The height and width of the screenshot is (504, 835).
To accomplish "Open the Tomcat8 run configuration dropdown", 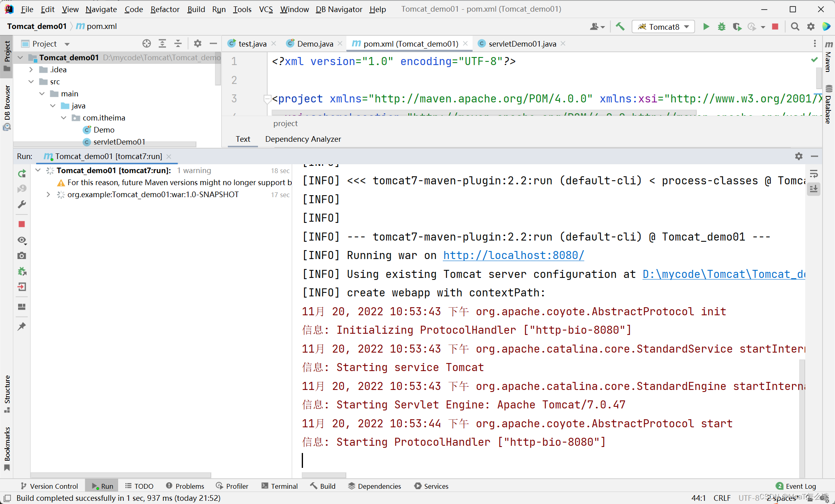I will (x=663, y=27).
